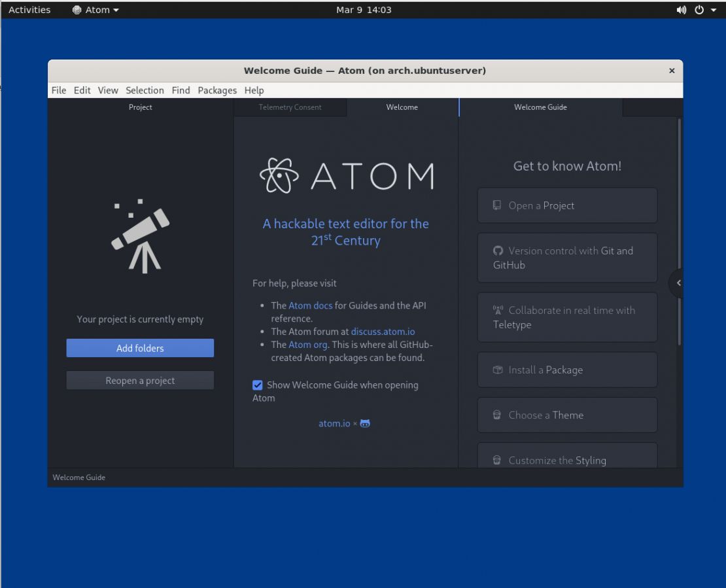
Task: Click the octocat icon on Version control card
Action: [498, 251]
